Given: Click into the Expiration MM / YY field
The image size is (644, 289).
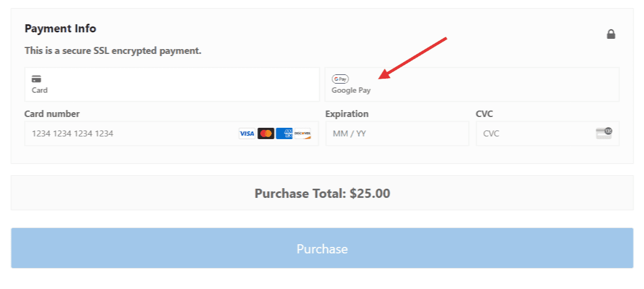Looking at the screenshot, I should pos(397,134).
